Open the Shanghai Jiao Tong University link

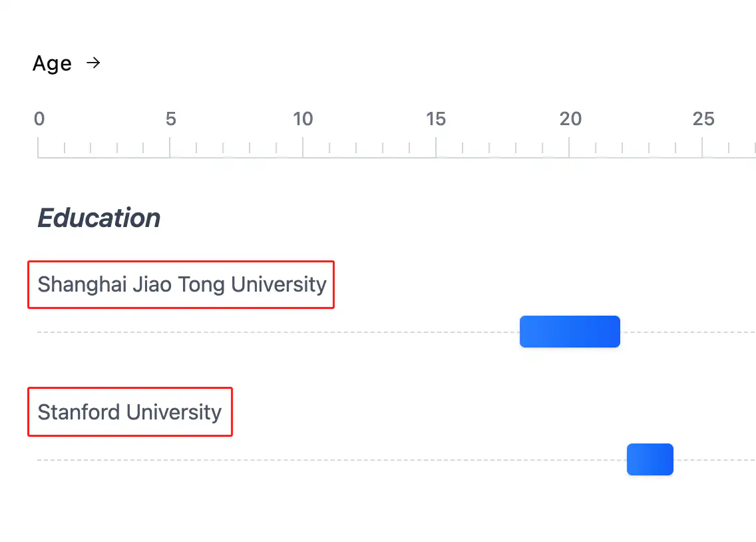(182, 284)
